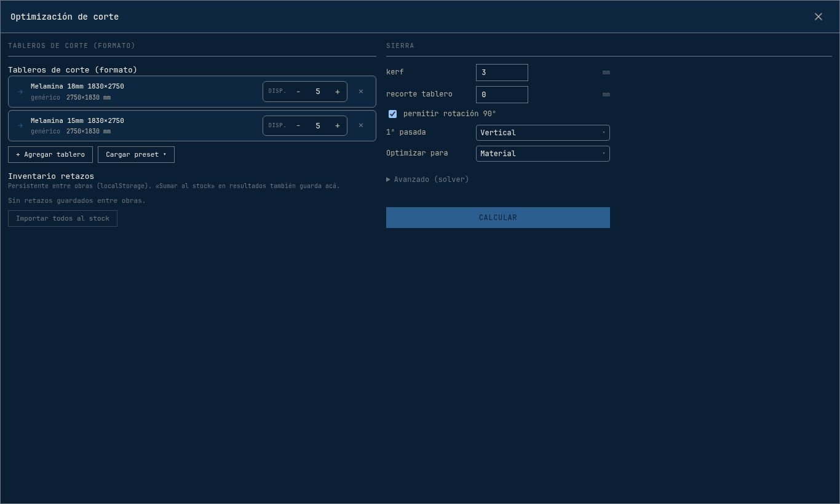Remove the Melamina 18mm board

pyautogui.click(x=361, y=92)
